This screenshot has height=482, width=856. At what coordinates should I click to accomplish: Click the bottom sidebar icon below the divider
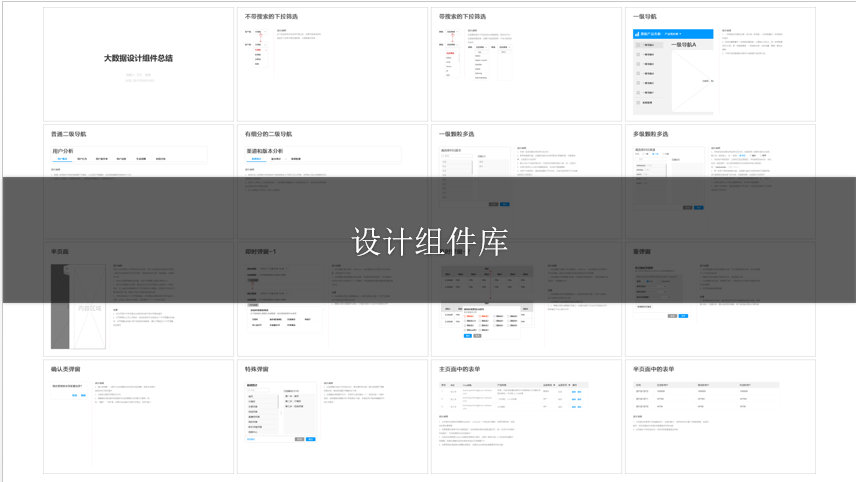click(639, 103)
